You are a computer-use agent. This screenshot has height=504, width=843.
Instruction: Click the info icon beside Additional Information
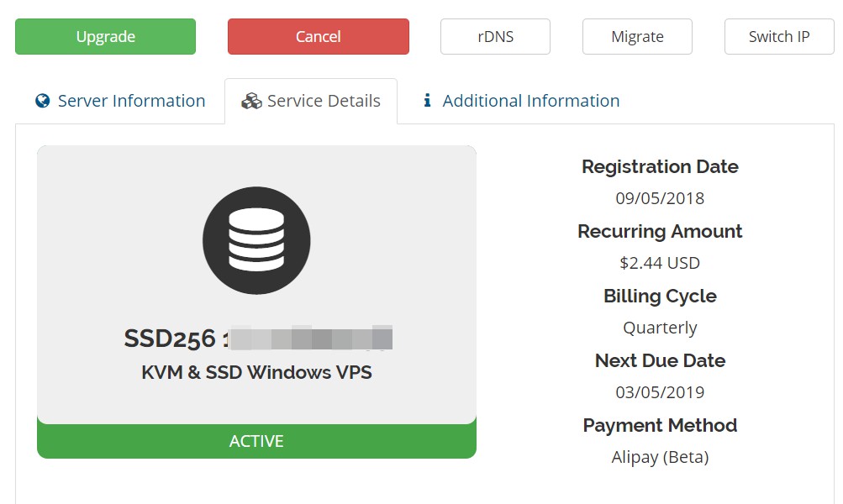pyautogui.click(x=427, y=101)
